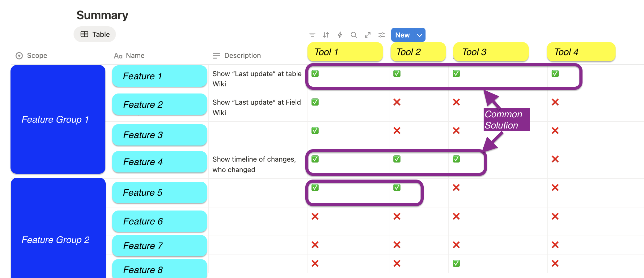Click the expand full-page arrows icon
The height and width of the screenshot is (278, 644).
(x=368, y=35)
